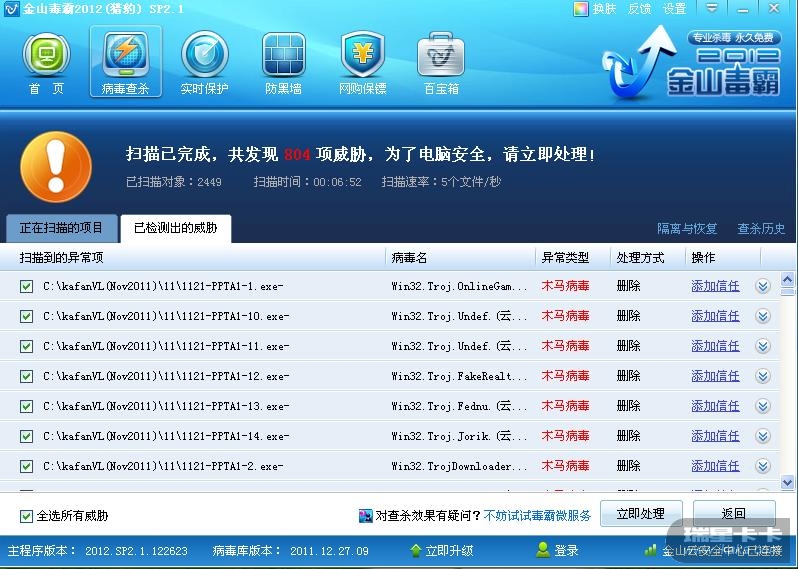Uncheck the 1121-PPTA1-13.exe row checkbox

(26, 407)
